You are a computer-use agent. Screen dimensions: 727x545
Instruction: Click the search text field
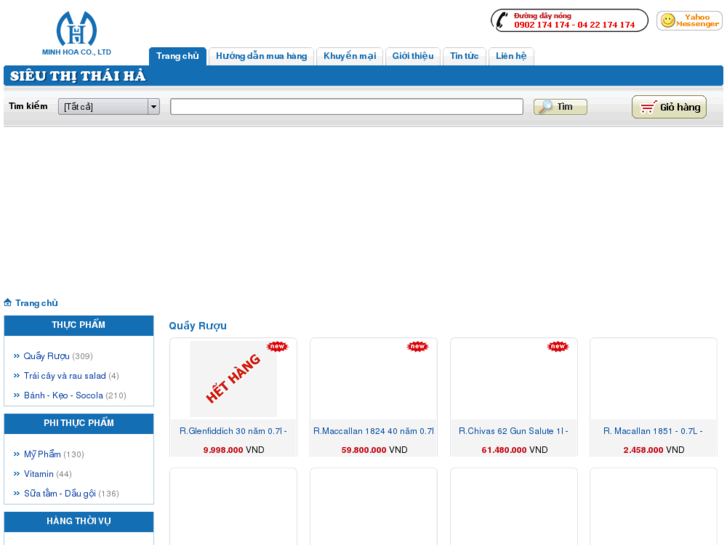(x=347, y=107)
